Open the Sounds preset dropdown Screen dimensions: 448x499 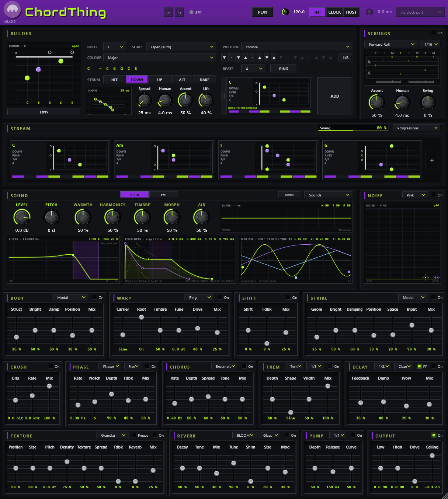pyautogui.click(x=328, y=195)
